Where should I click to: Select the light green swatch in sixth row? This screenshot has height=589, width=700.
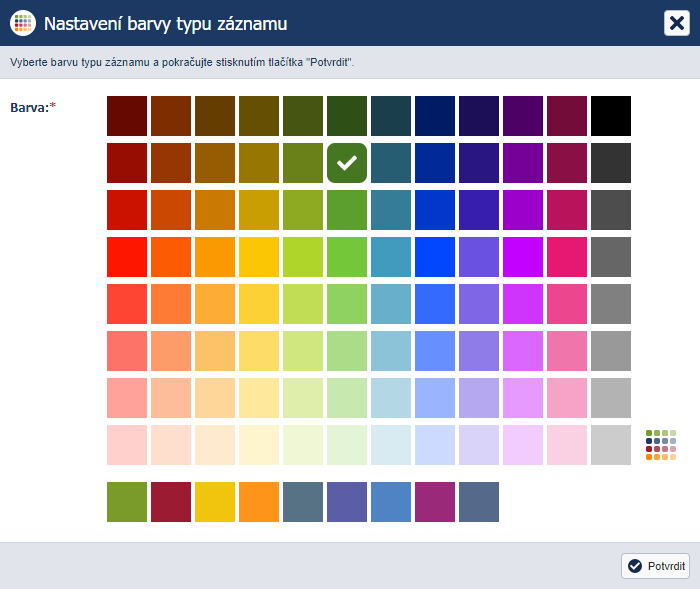click(x=347, y=351)
